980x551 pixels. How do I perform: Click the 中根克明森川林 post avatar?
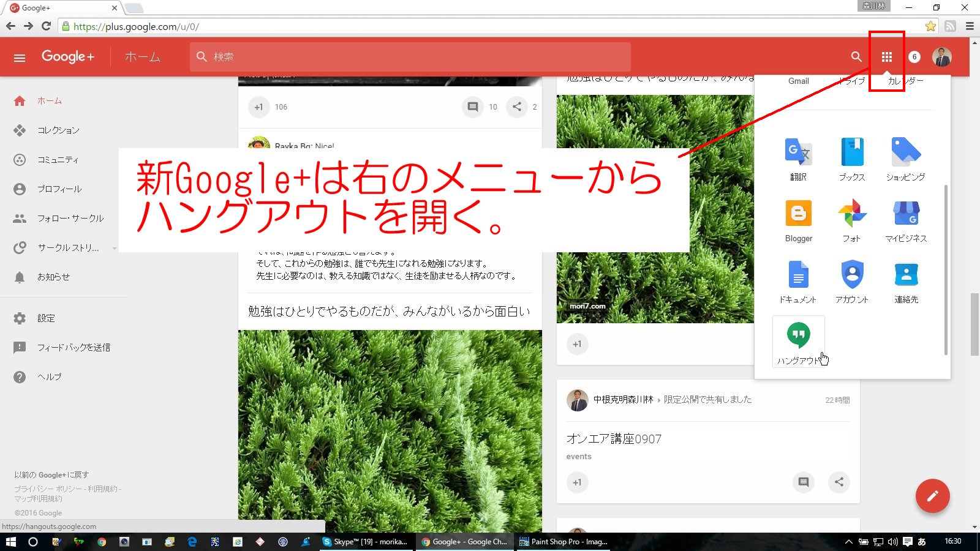tap(577, 400)
